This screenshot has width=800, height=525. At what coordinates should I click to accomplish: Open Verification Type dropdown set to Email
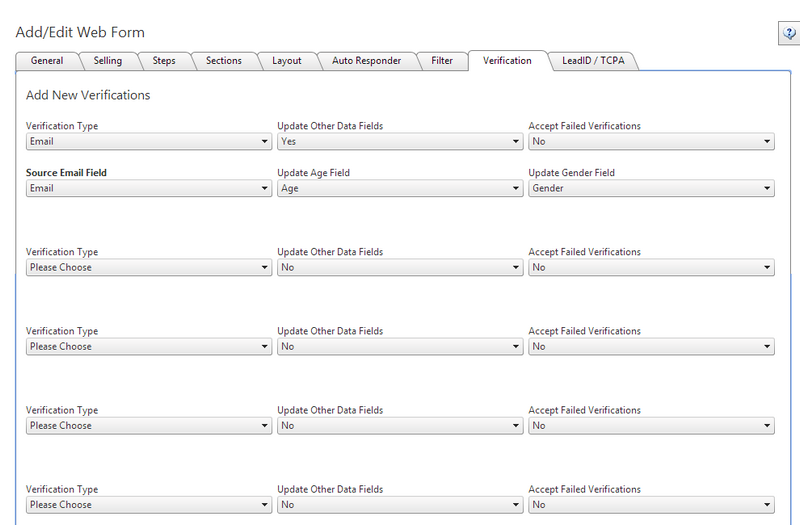click(x=148, y=142)
